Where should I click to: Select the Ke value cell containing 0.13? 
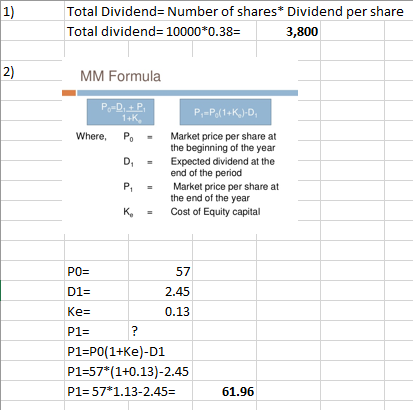[160, 311]
